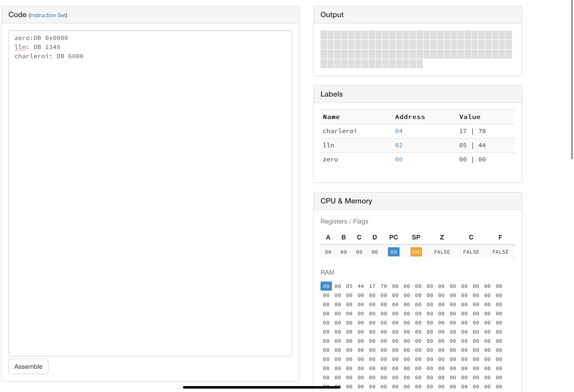Click the D register value 00
574x392 pixels.
pos(374,252)
